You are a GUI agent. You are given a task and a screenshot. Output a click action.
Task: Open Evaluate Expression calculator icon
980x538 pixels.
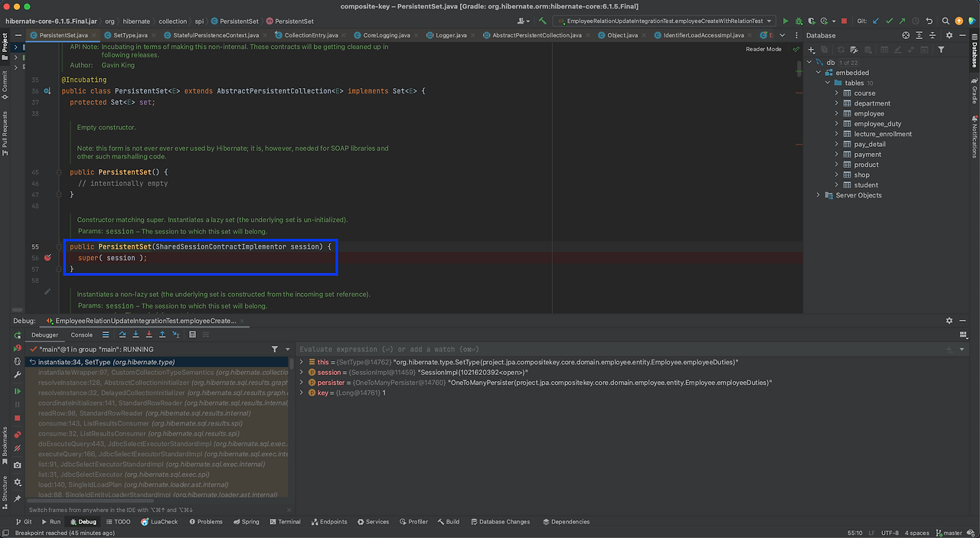(x=192, y=334)
